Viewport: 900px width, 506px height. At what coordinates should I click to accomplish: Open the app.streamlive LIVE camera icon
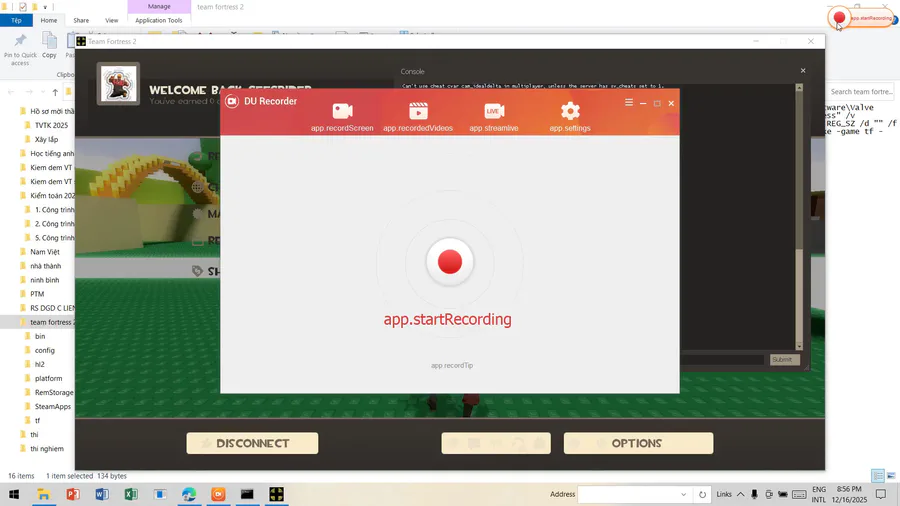494,111
